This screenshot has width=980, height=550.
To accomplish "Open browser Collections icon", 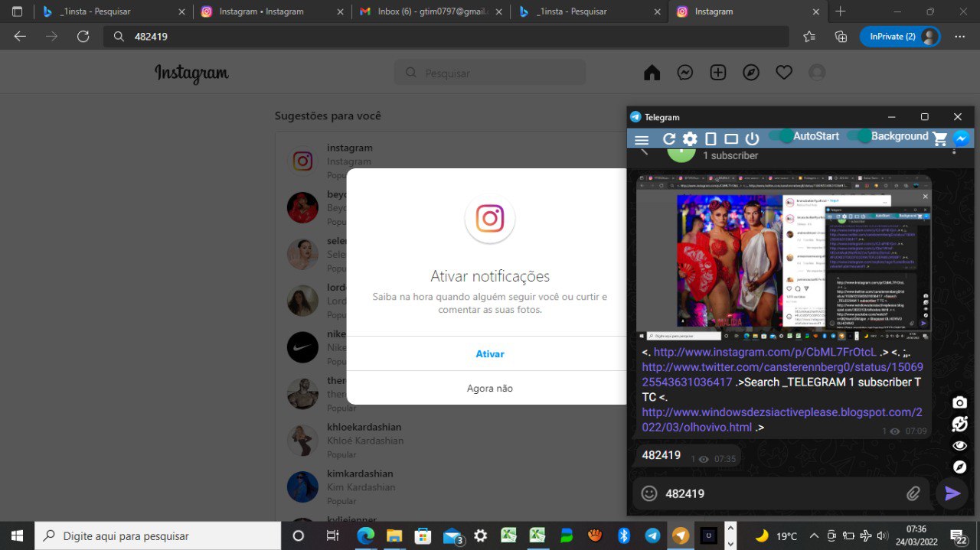I will 841,36.
